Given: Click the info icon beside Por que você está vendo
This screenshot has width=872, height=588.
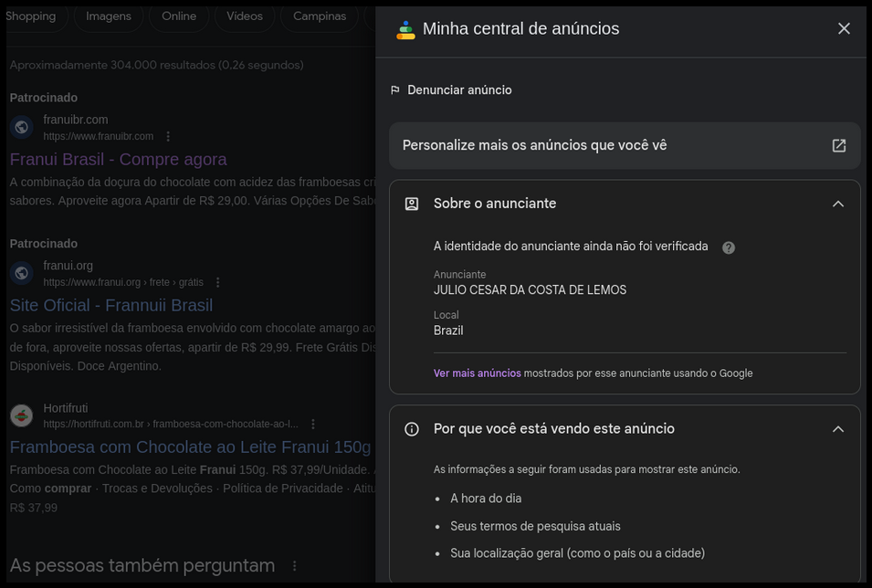Looking at the screenshot, I should pos(412,429).
